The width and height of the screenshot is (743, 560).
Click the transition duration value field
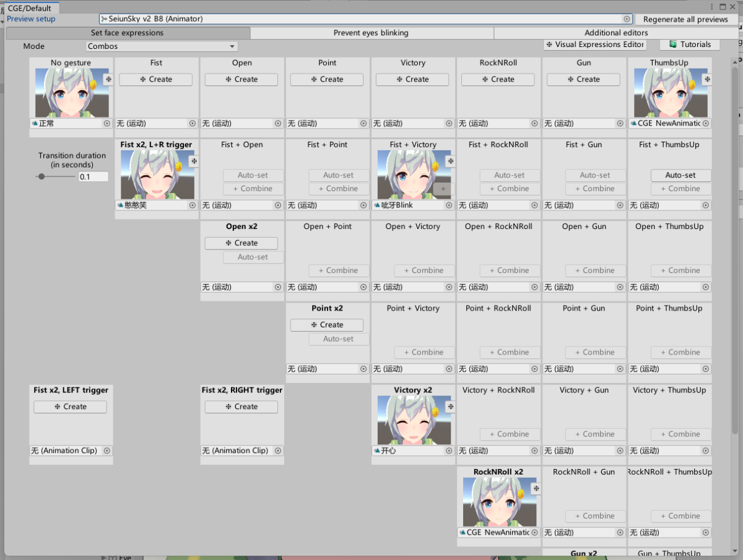[x=93, y=177]
